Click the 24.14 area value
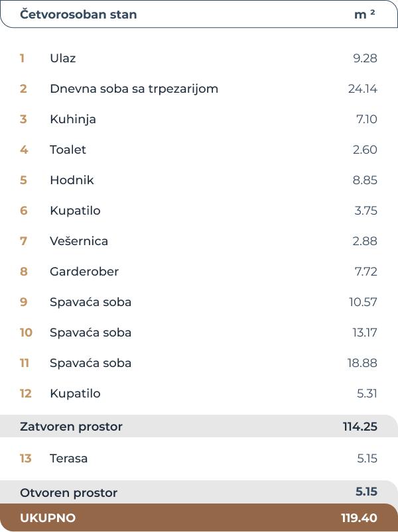Viewport: 398px width, 532px height. point(362,89)
